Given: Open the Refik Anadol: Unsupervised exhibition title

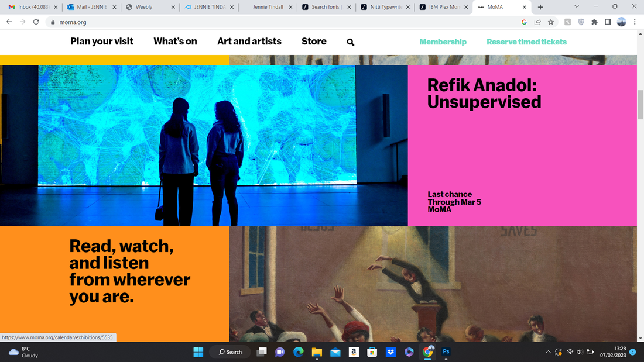Looking at the screenshot, I should coord(484,94).
